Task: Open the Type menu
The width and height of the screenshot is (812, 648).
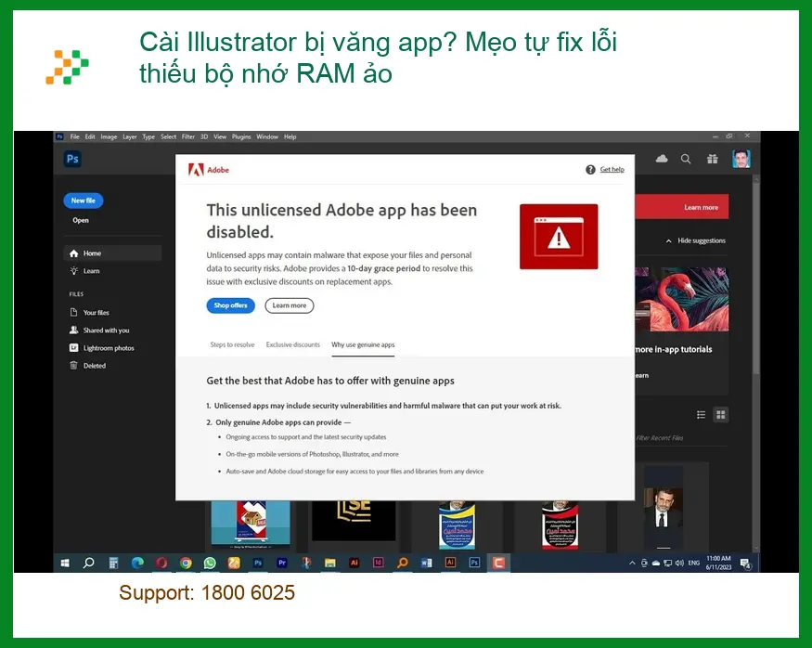Action: point(148,136)
